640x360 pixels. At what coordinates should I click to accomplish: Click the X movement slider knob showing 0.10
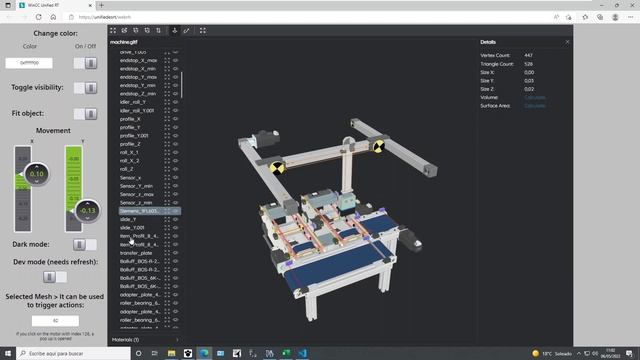[37, 174]
